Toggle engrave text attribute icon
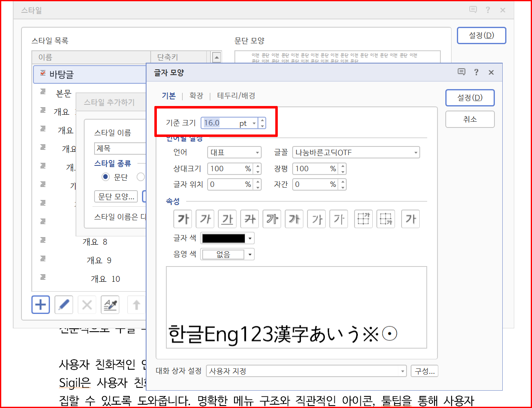Screen dimensions: 532x408 (339, 219)
